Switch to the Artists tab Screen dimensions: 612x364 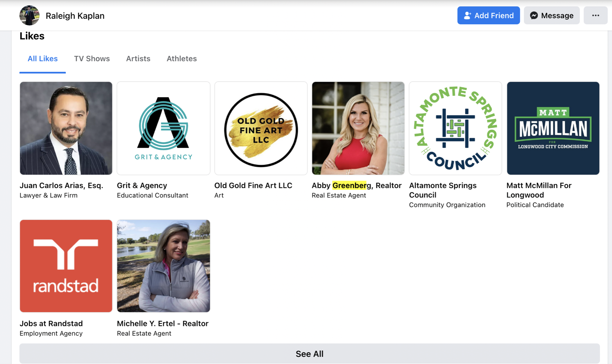click(x=138, y=59)
